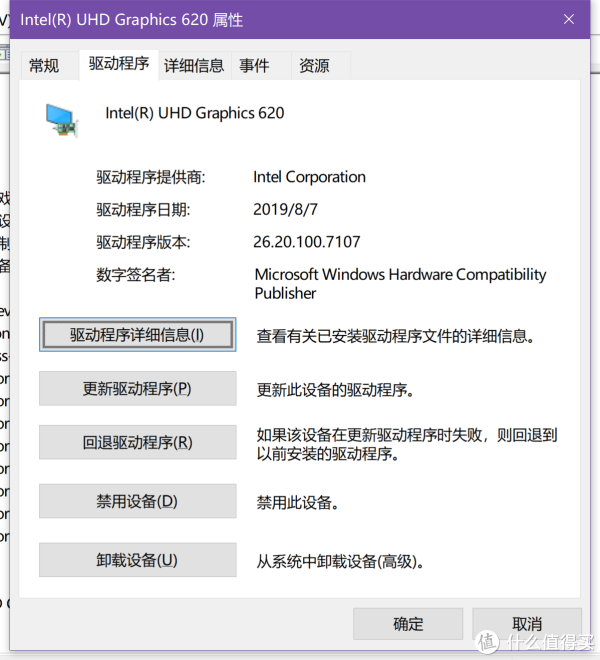This screenshot has width=600, height=660.
Task: Select the 驱动程序 tab
Action: [x=119, y=64]
